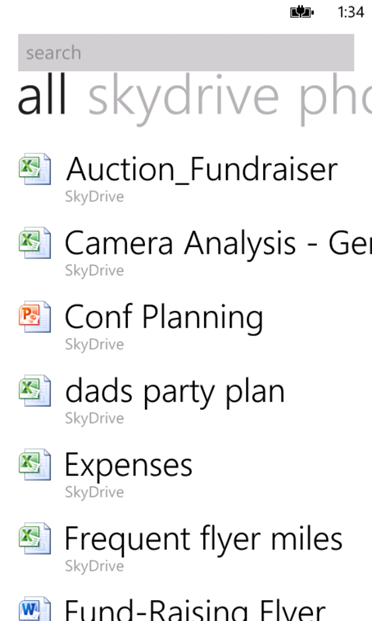Click the Excel icon beside Frequent flyer miles

(x=35, y=539)
